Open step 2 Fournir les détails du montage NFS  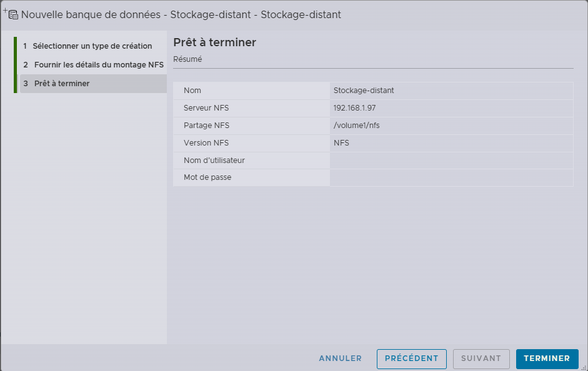[93, 65]
